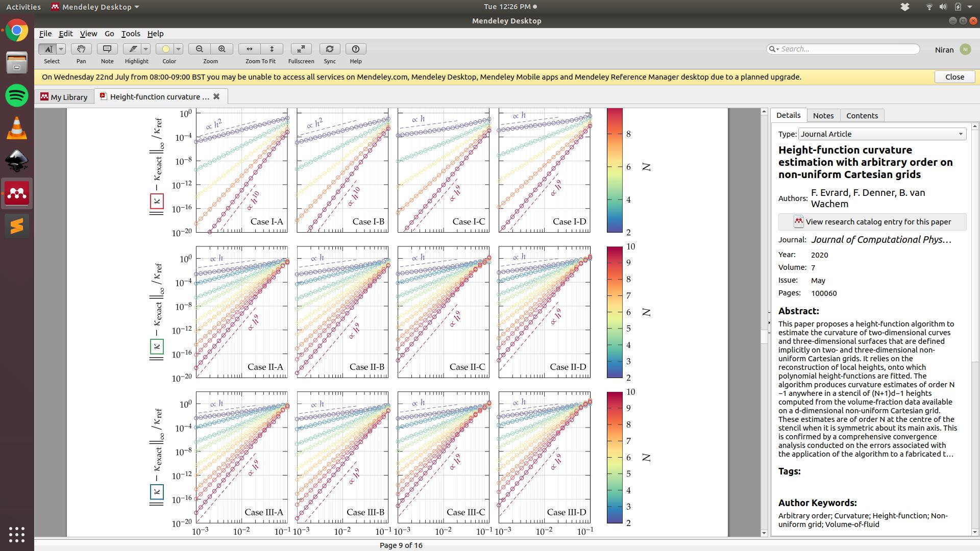Viewport: 980px width, 551px height.
Task: Pick a highlight Color swatch
Action: tap(165, 49)
